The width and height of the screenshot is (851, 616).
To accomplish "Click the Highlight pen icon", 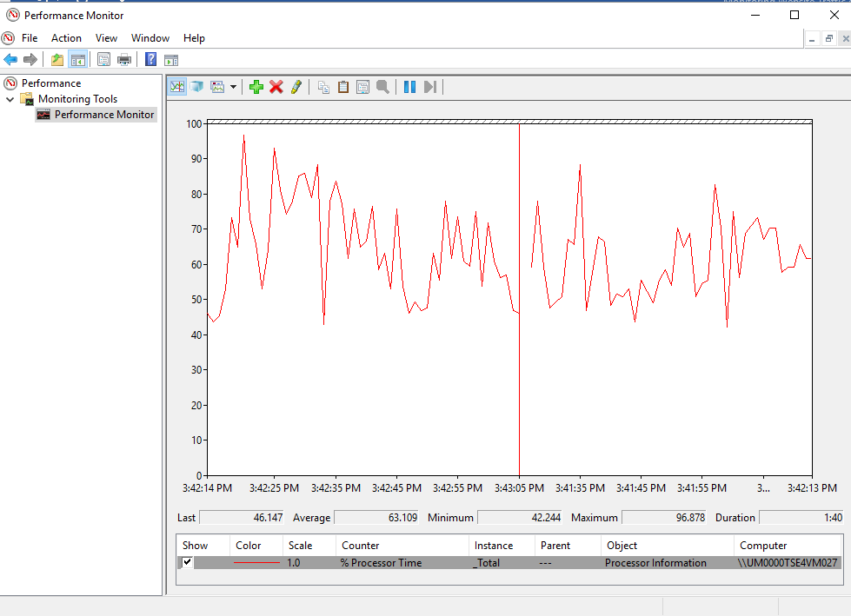I will point(296,87).
